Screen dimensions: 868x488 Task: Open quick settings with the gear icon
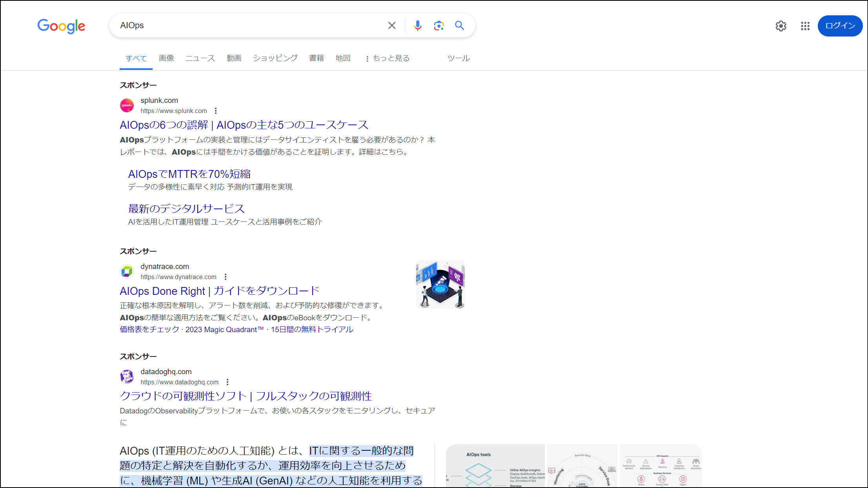[x=781, y=26]
